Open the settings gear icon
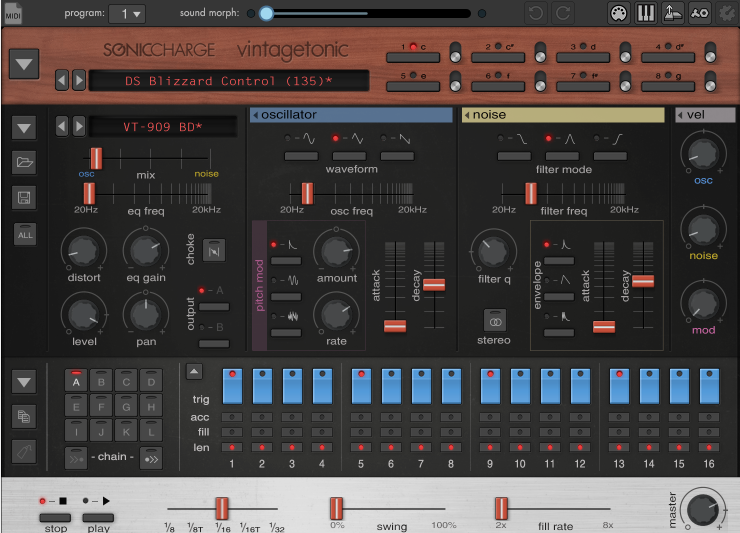This screenshot has height=533, width=740. click(727, 13)
